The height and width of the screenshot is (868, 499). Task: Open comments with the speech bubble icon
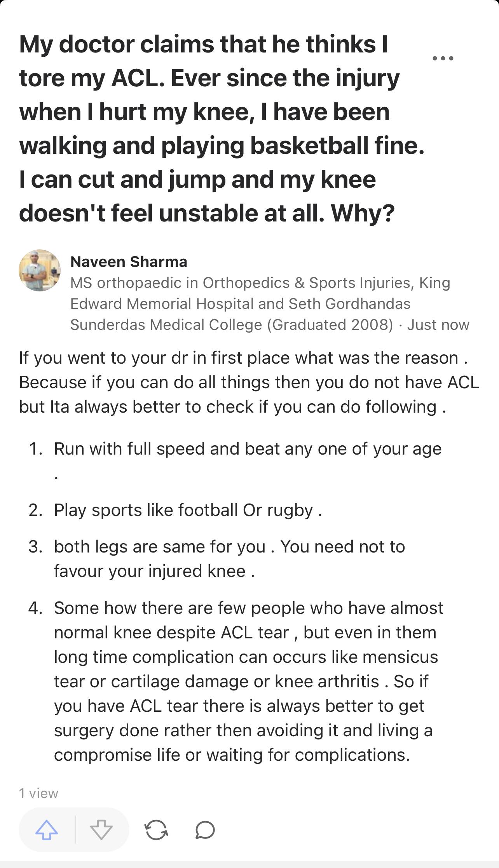[205, 830]
